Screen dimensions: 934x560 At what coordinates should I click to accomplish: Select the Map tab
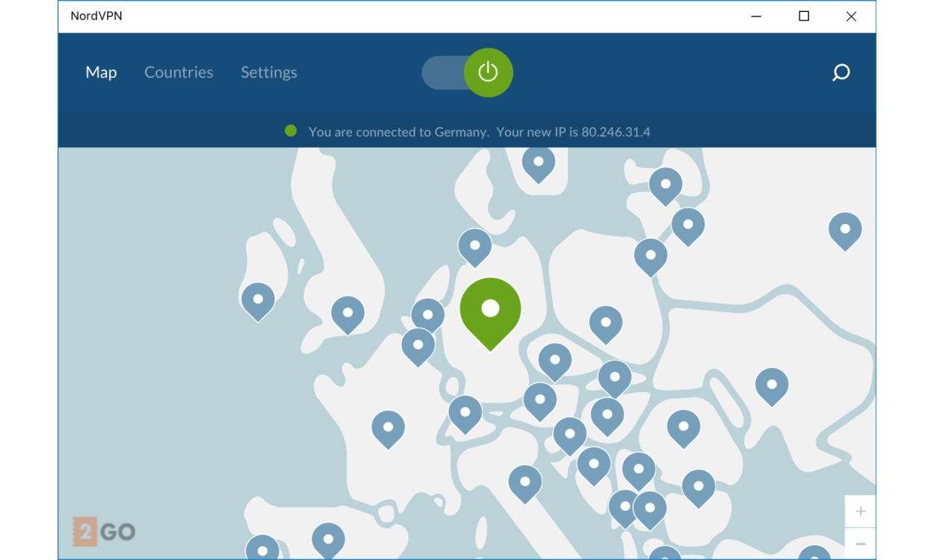click(101, 72)
